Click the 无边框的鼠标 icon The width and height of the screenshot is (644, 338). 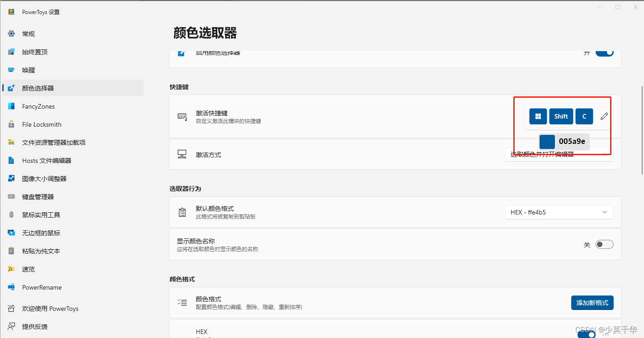point(12,233)
